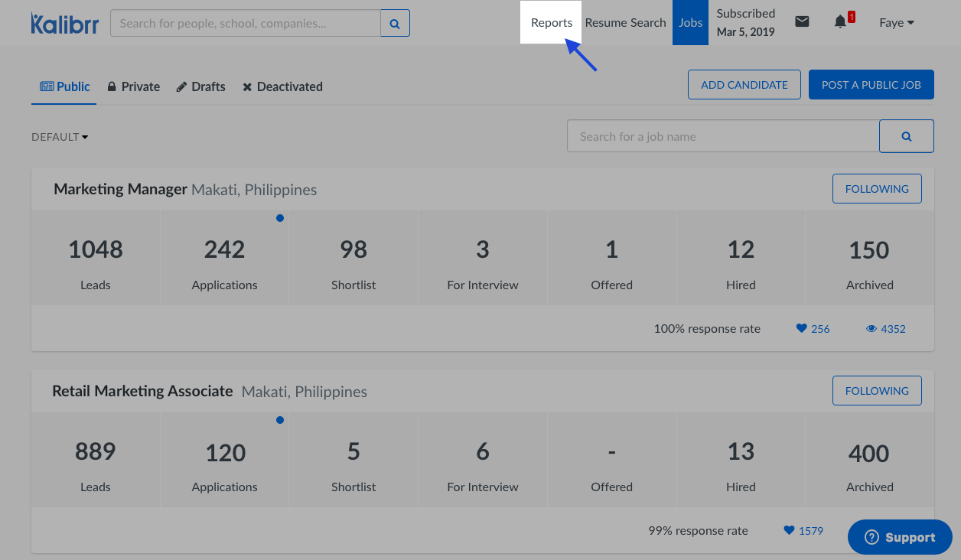Click heart likes count 1579
The image size is (961, 560).
pos(803,531)
